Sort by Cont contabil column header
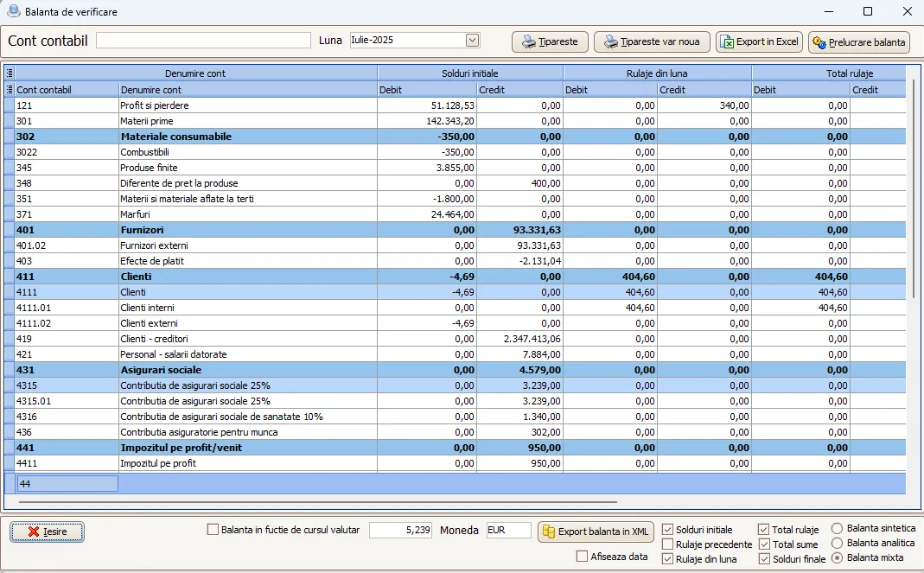This screenshot has width=924, height=573. point(67,90)
